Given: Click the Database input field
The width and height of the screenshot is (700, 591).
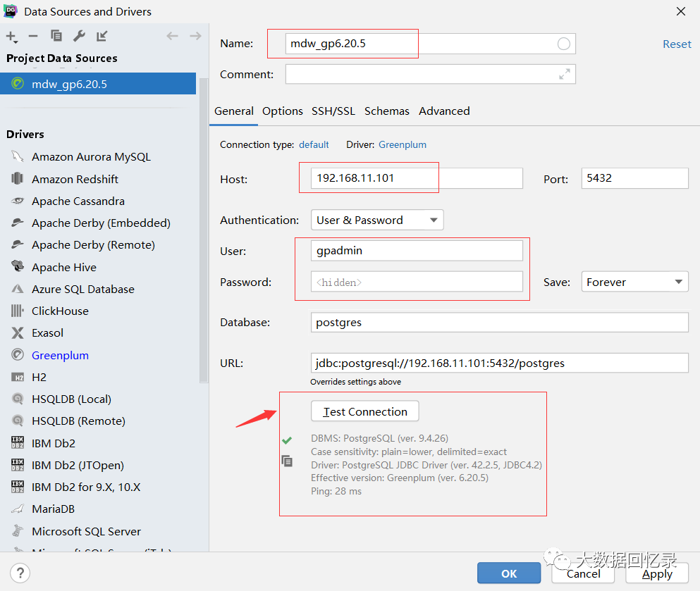Looking at the screenshot, I should pyautogui.click(x=499, y=322).
